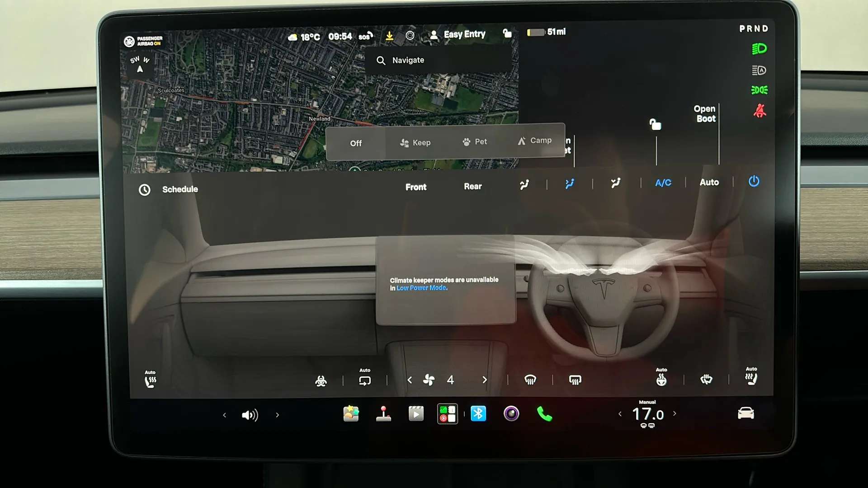Image resolution: width=868 pixels, height=488 pixels.
Task: Lower volume with left arrow
Action: (x=224, y=415)
